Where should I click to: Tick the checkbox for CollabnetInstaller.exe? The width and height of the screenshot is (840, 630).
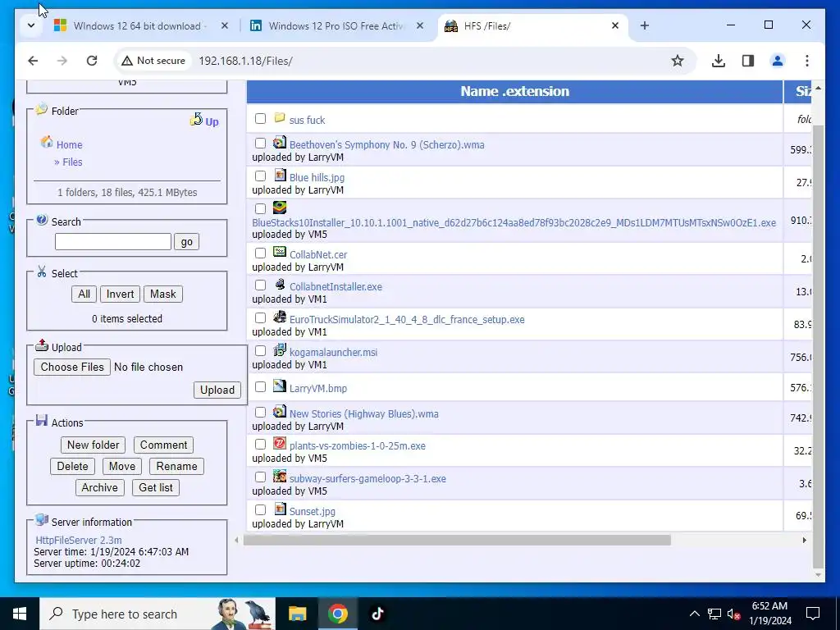(260, 285)
